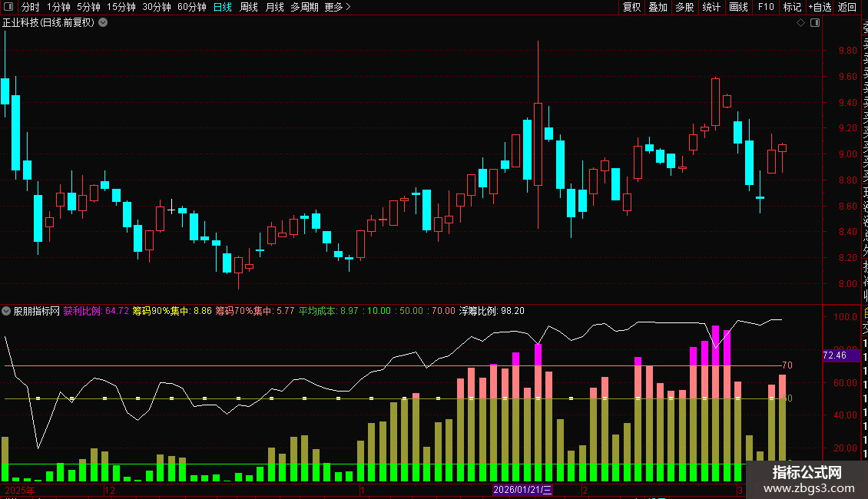Select the 1分钟 period

click(x=58, y=7)
